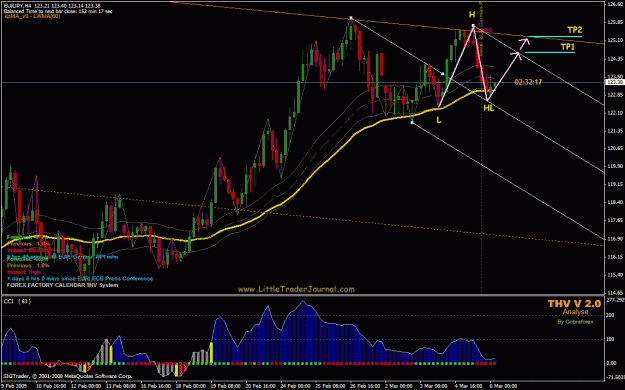Click the CCI (63) indicator label
This screenshot has width=625, height=390.
coord(17,301)
